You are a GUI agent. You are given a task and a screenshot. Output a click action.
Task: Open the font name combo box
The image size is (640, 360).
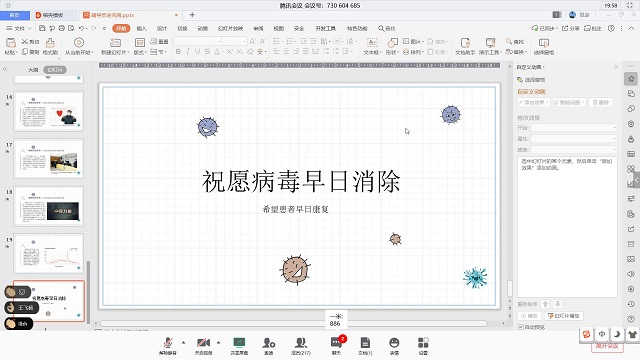[198, 41]
